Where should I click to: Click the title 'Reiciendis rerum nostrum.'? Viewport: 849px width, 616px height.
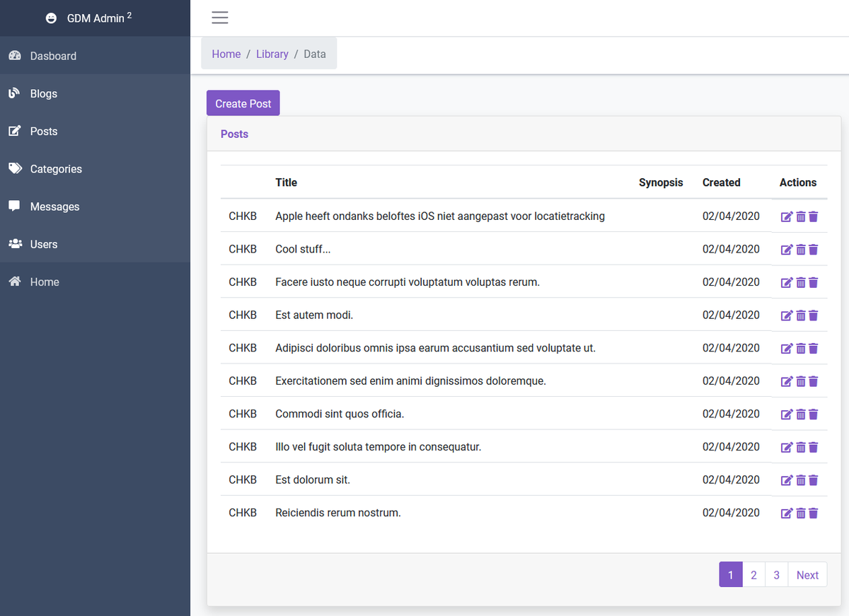click(338, 513)
